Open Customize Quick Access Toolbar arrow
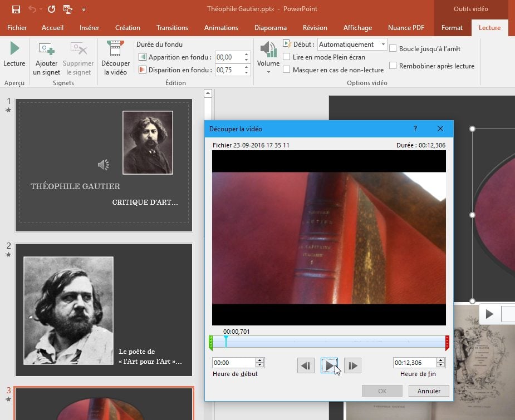515x420 pixels. 84,9
